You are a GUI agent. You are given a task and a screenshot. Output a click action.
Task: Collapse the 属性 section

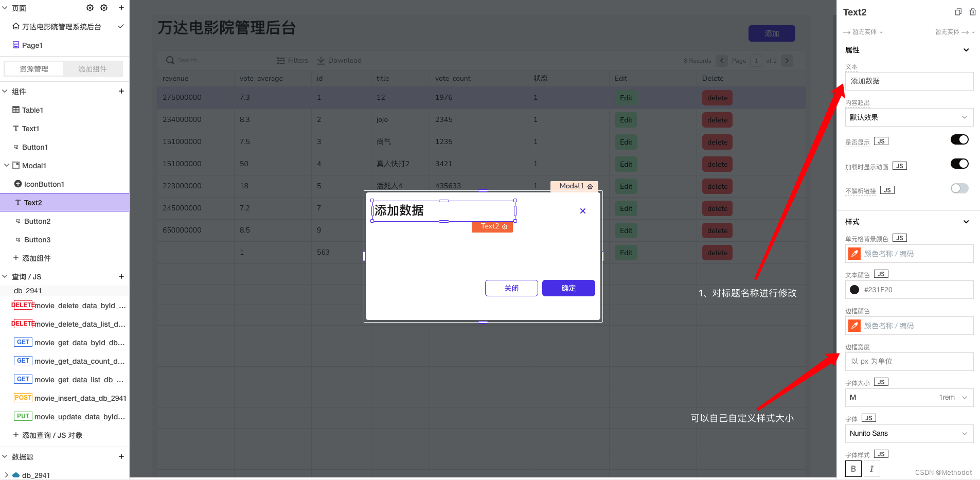tap(966, 50)
